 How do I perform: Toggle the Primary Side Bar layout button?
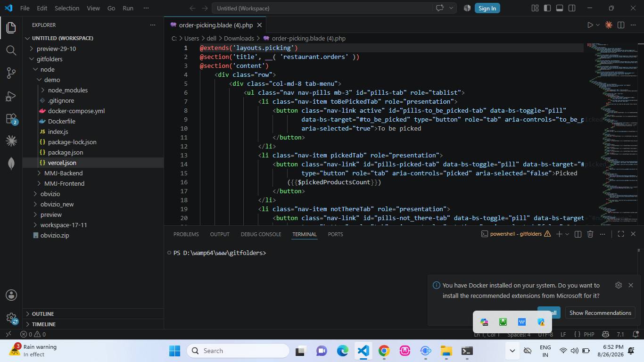tap(547, 8)
